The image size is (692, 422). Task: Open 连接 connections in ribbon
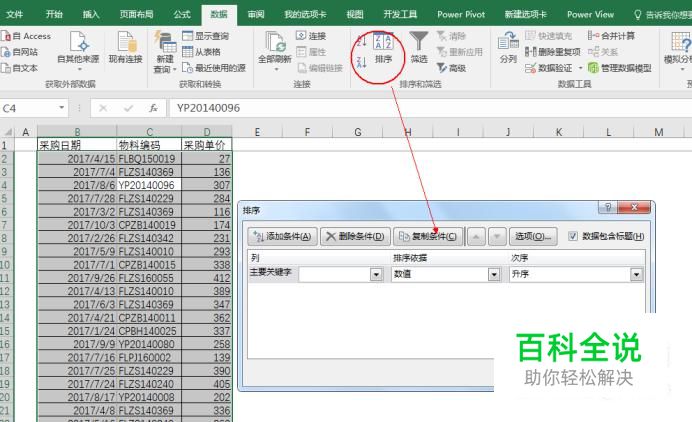(311, 36)
